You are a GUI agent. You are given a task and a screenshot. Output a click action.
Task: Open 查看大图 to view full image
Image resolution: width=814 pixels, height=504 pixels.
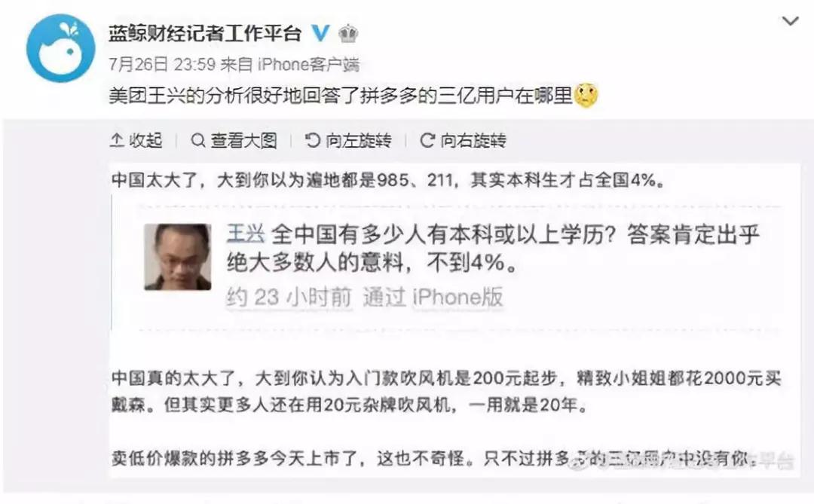[234, 140]
